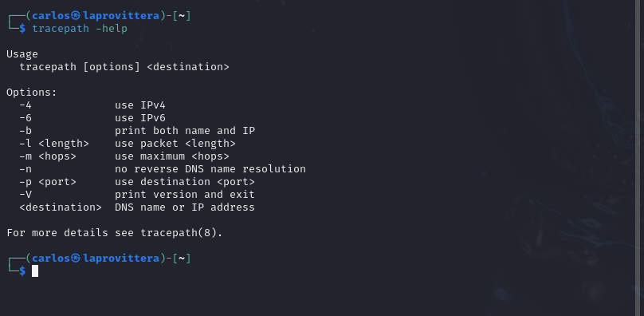Click the Kali logo icon in first prompt
This screenshot has width=644, height=316.
click(76, 16)
